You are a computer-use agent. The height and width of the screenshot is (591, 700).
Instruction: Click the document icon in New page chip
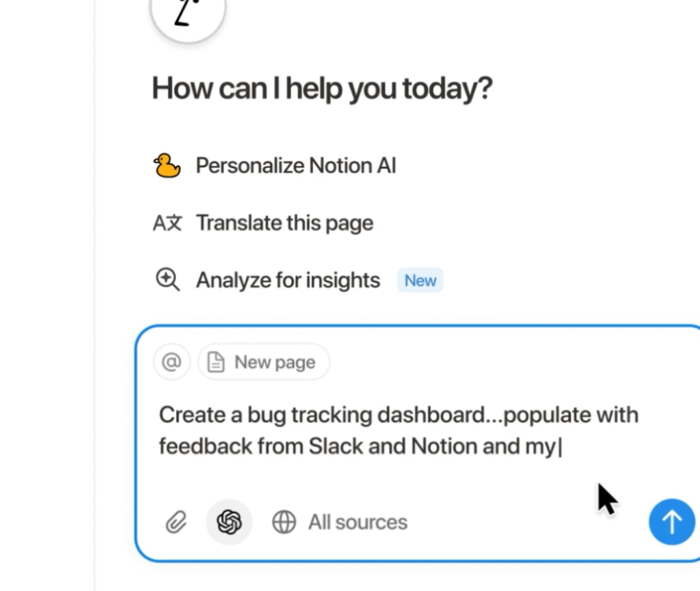coord(216,362)
